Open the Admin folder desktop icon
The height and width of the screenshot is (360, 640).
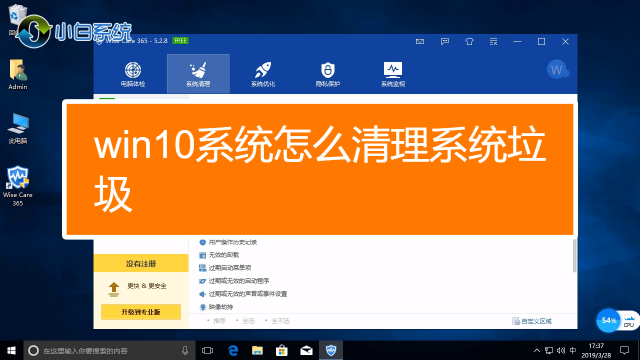tap(18, 74)
